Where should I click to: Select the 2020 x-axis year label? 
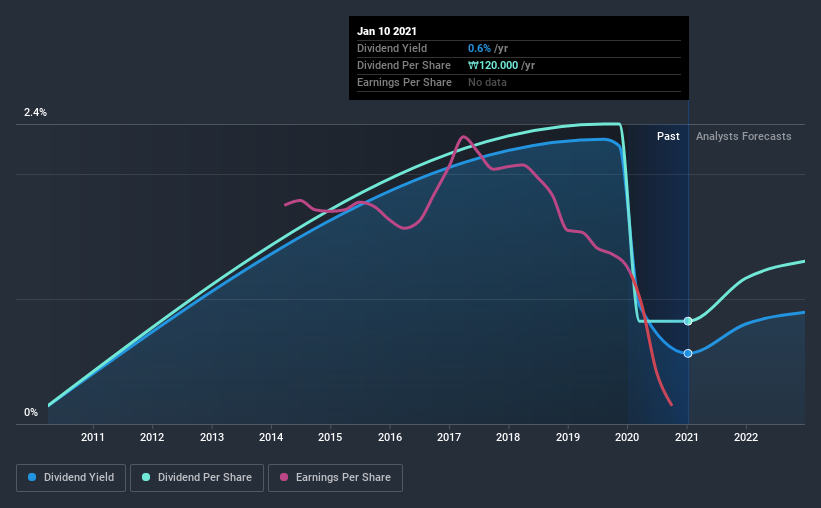(627, 437)
